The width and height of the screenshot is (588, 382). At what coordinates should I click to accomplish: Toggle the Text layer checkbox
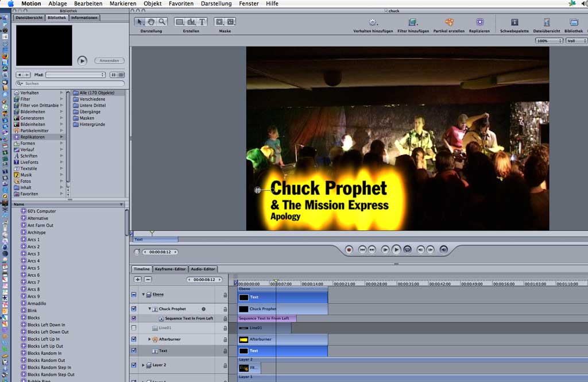134,351
